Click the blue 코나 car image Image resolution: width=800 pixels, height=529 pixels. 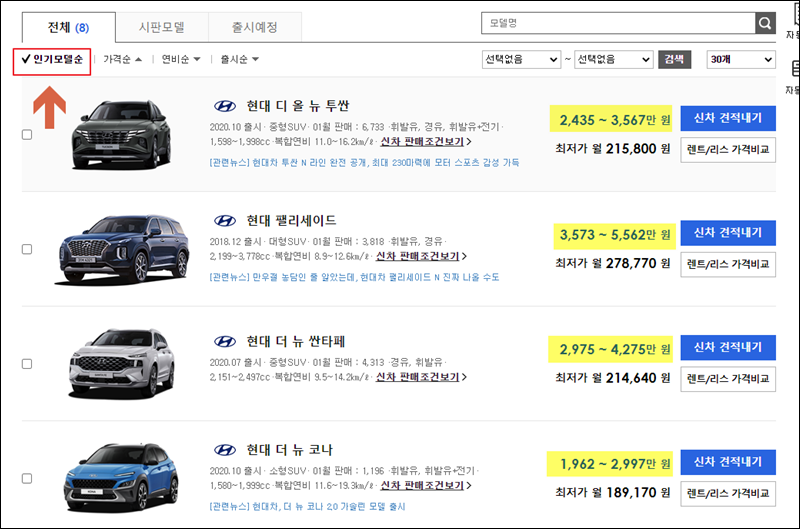point(121,478)
